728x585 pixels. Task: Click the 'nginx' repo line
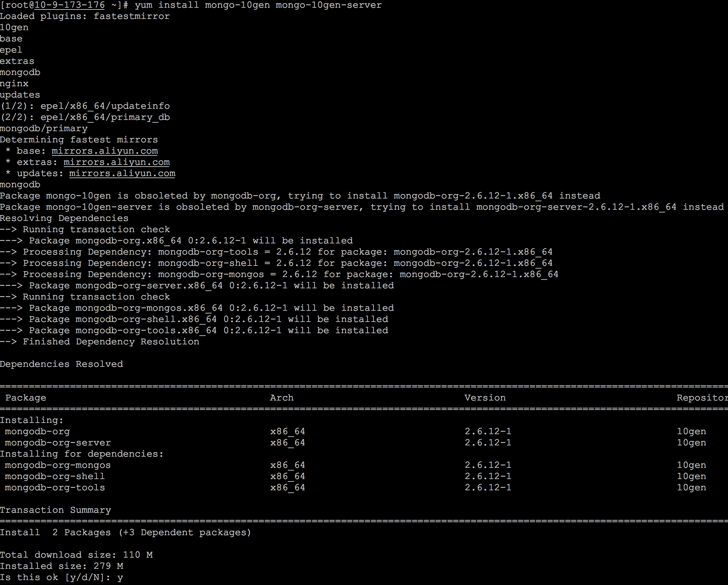pyautogui.click(x=14, y=83)
